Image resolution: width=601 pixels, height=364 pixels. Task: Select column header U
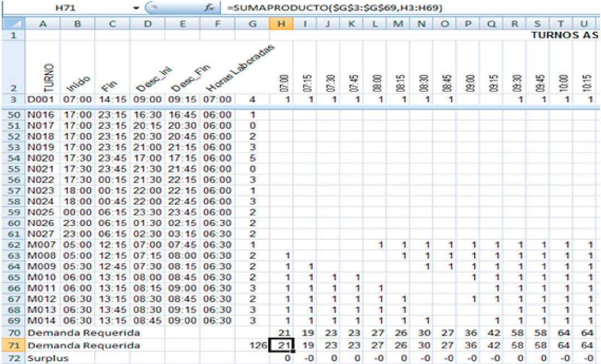click(x=584, y=24)
